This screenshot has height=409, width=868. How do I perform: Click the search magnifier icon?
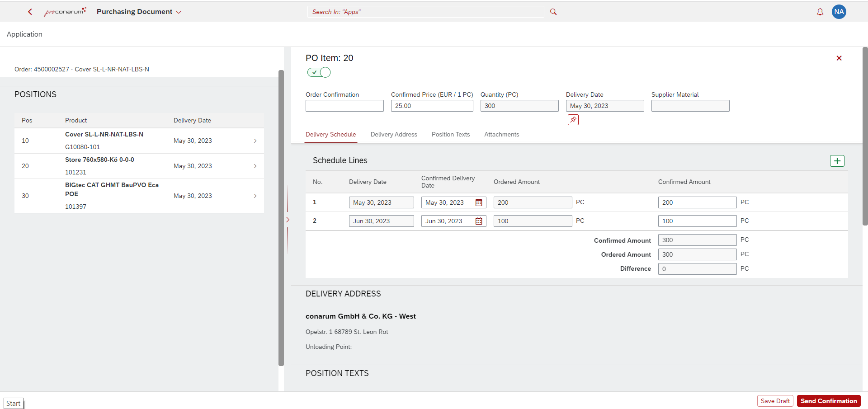tap(553, 12)
